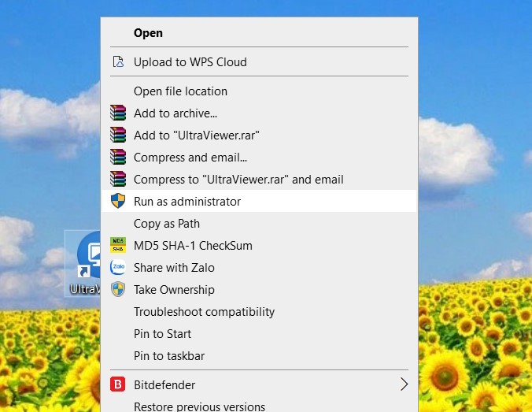
Task: Choose Open from the context menu
Action: click(x=259, y=33)
